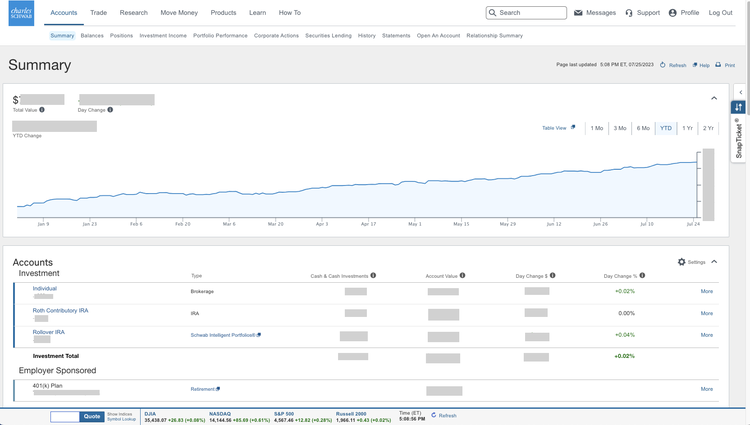
Task: Click the Accounts Settings gear icon
Action: pos(682,262)
